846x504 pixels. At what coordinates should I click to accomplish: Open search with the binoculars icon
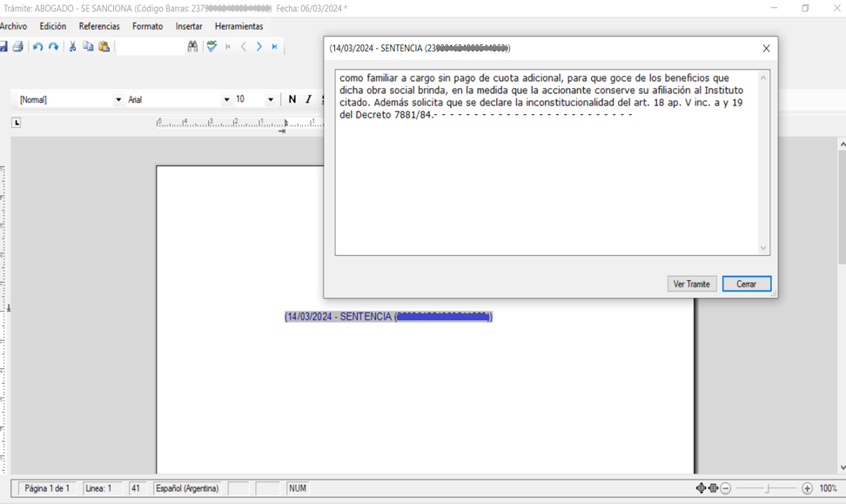(x=192, y=47)
